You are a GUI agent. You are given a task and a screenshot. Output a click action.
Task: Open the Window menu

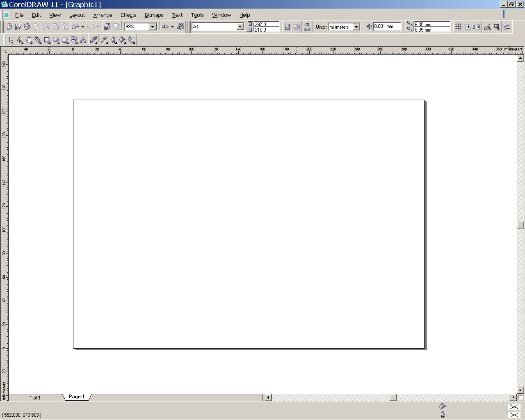point(221,15)
